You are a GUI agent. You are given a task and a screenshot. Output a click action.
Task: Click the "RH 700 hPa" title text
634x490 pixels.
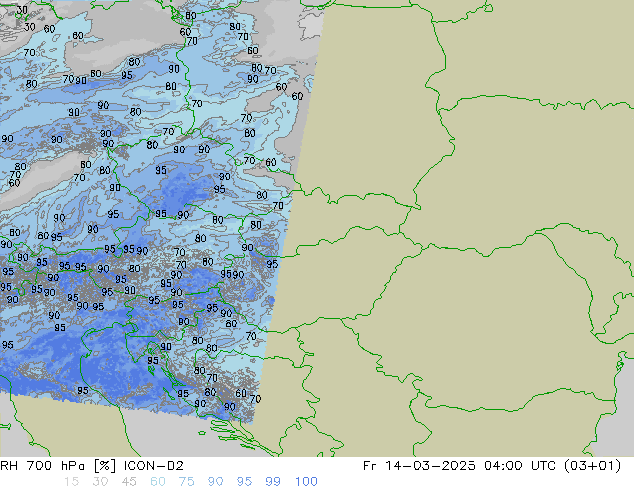coord(42,466)
